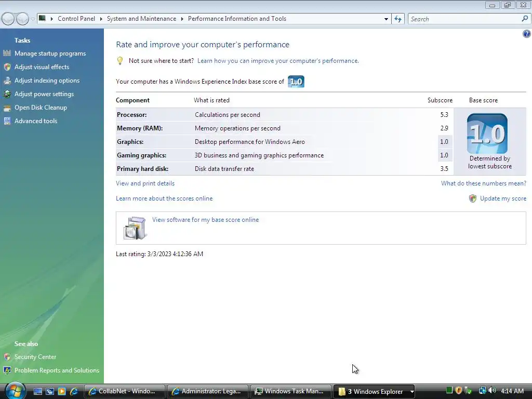Click small 1.0 base score badge
This screenshot has height=399, width=532.
[296, 82]
